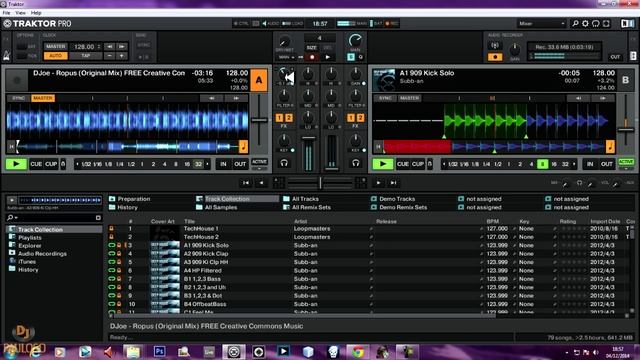Start loop recorder red record button
Screen dimensions: 640x360
point(312,57)
